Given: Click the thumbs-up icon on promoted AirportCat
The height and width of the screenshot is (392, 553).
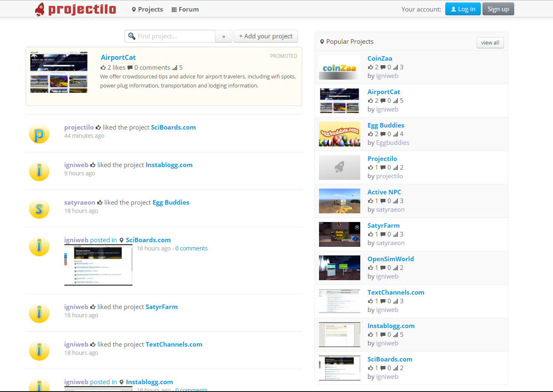Looking at the screenshot, I should (x=103, y=68).
